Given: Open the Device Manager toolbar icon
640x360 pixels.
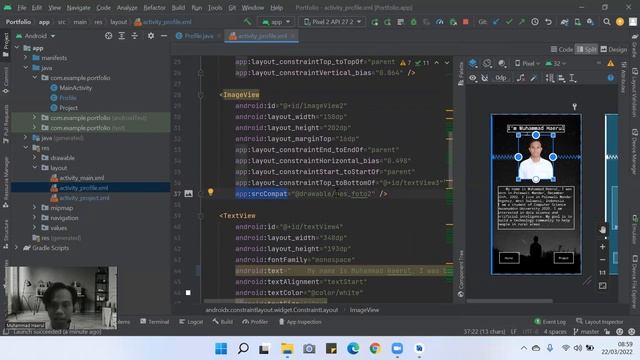Looking at the screenshot, I should point(578,22).
